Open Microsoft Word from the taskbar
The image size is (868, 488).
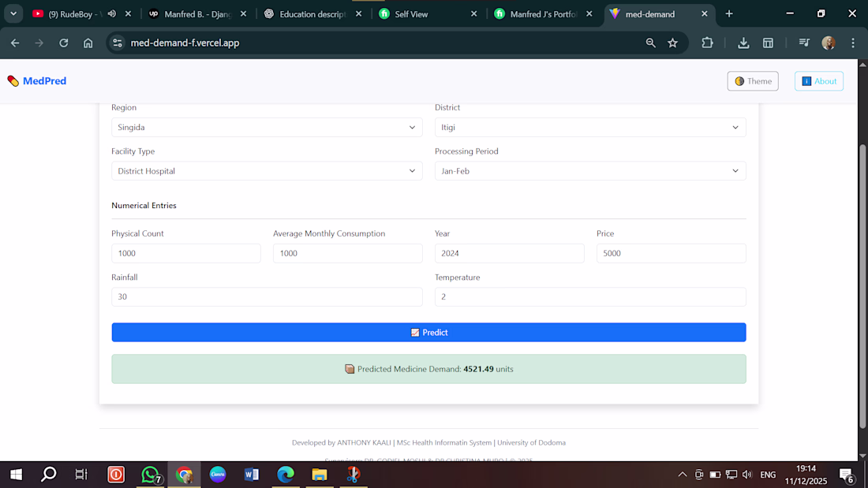252,475
